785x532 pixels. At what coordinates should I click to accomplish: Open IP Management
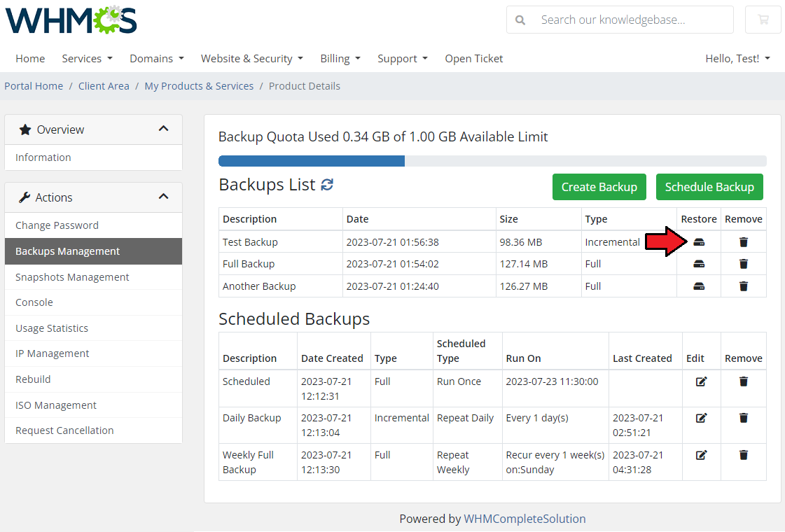point(93,353)
